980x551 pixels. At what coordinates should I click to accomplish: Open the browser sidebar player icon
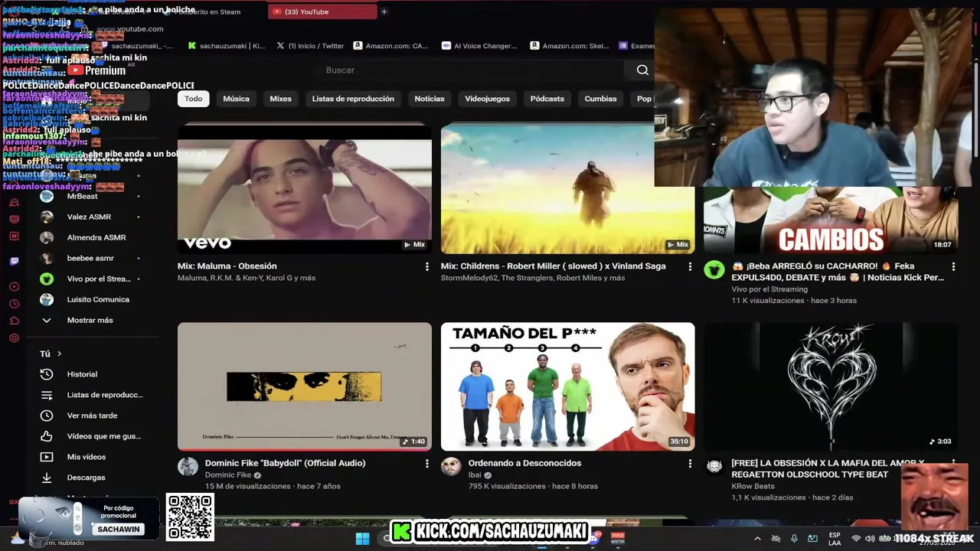click(x=14, y=286)
